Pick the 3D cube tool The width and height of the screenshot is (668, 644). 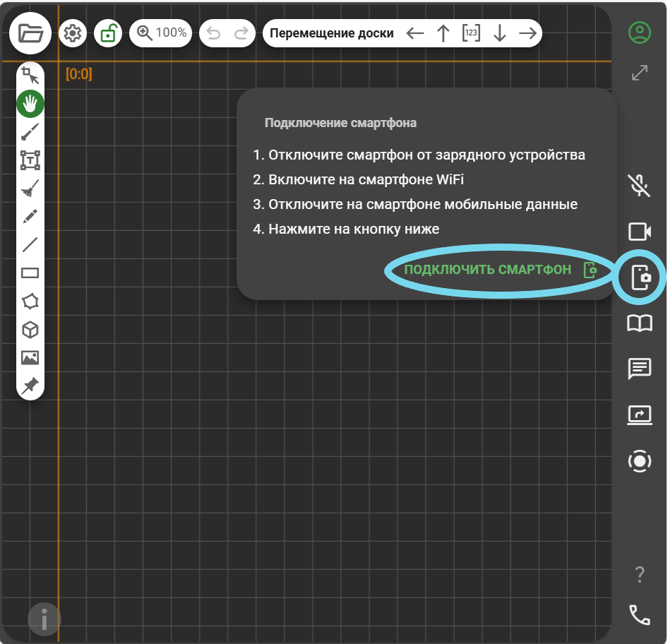(x=30, y=330)
